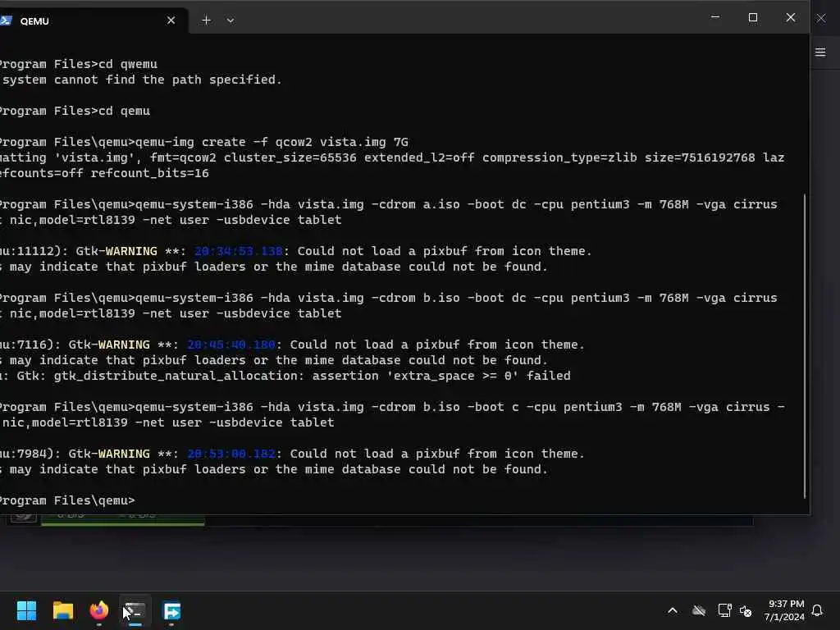Click the 'gtk_distribute_natural_allocation' assertion line
This screenshot has height=630, width=840.
(285, 376)
